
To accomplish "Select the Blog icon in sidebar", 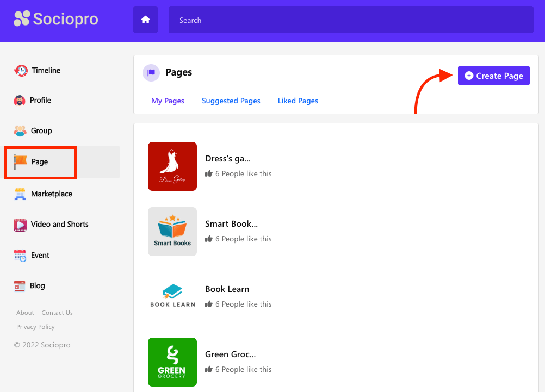I will pyautogui.click(x=20, y=286).
